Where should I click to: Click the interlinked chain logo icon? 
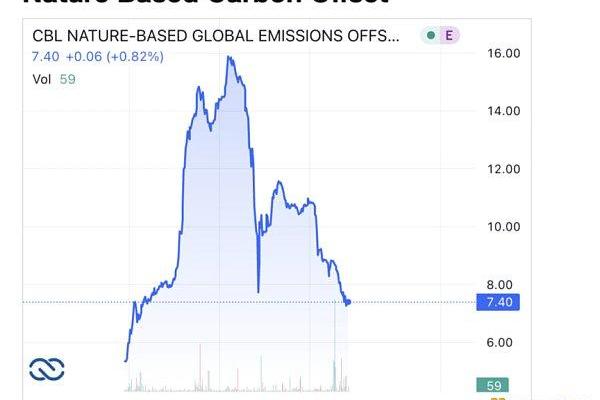[x=47, y=369]
